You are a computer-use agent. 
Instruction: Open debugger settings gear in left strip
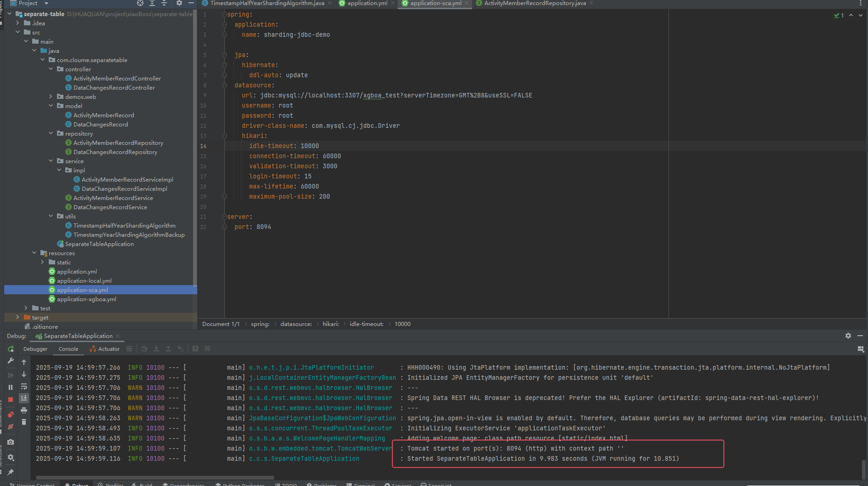(x=11, y=457)
